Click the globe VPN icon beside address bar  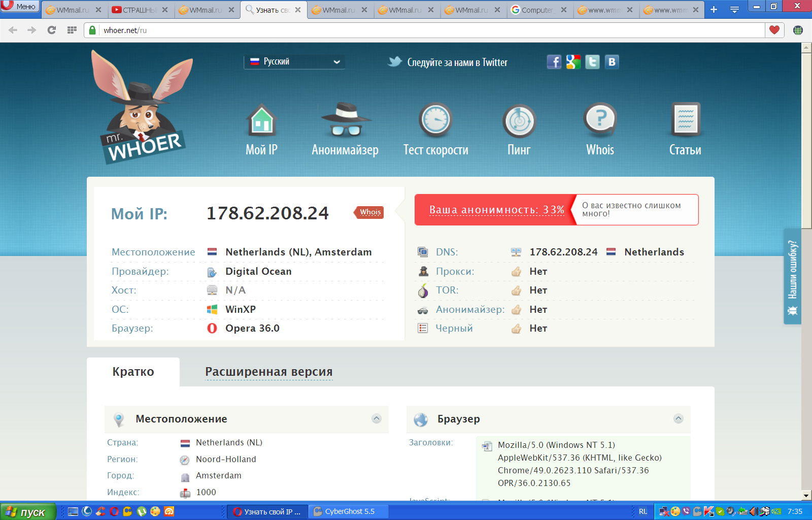coord(798,30)
